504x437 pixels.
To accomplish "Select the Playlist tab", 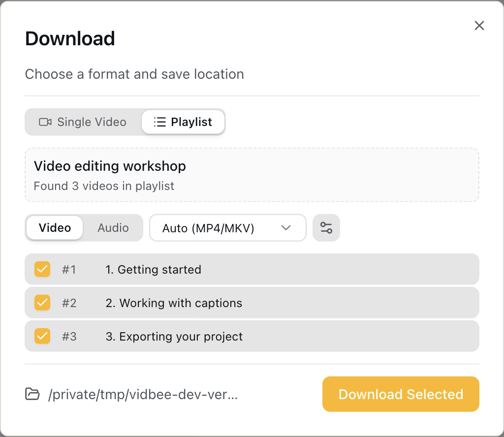I will [x=183, y=122].
